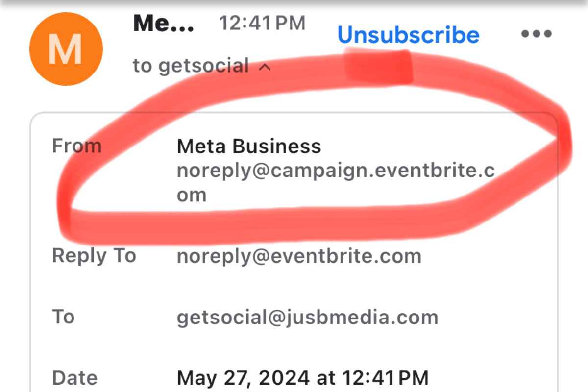588x392 pixels.
Task: Click the getsocial@jusbmedia.com recipient address
Action: [x=307, y=318]
